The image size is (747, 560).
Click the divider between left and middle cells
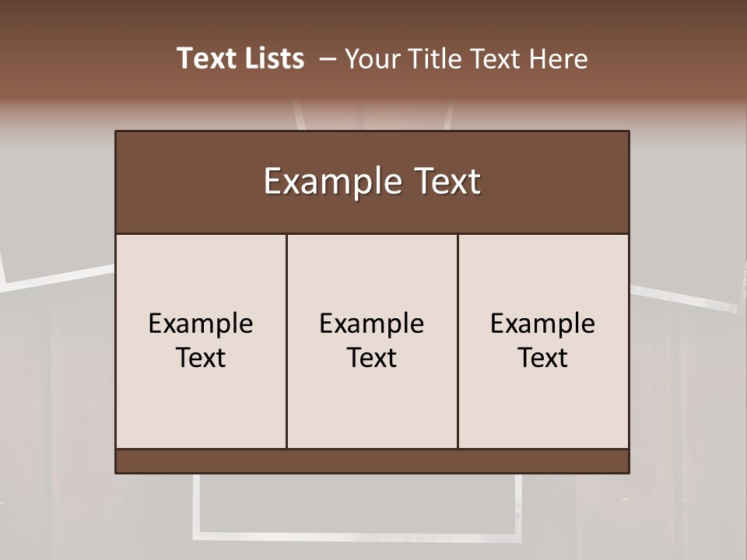287,341
